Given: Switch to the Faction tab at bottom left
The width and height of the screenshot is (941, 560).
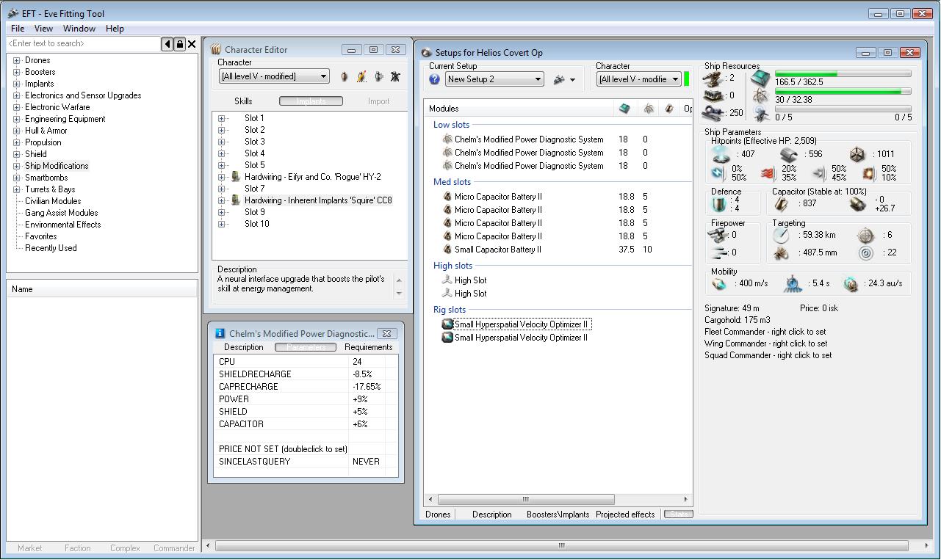Looking at the screenshot, I should click(77, 548).
